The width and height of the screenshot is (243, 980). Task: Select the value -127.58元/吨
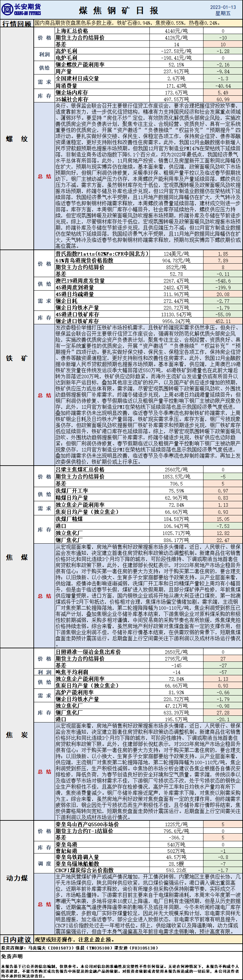[176, 51]
